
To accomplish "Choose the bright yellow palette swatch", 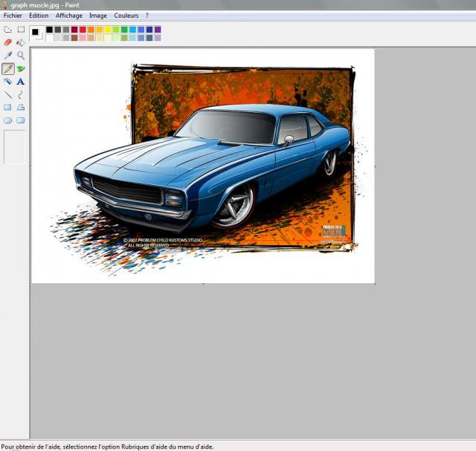I will click(108, 30).
